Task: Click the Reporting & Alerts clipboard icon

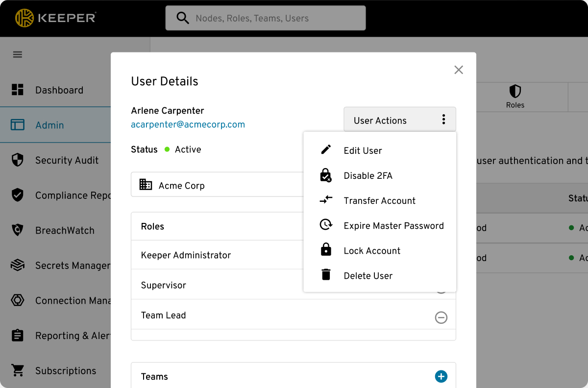Action: [x=18, y=336]
